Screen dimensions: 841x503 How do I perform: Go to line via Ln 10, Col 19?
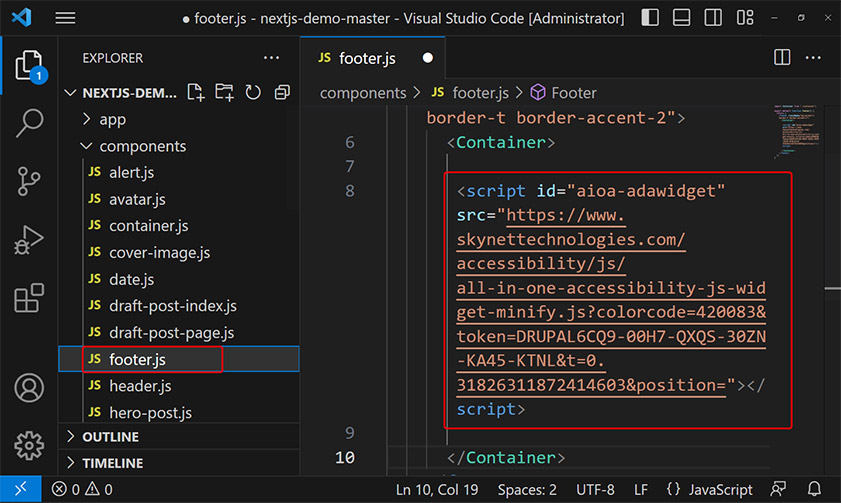pyautogui.click(x=437, y=490)
